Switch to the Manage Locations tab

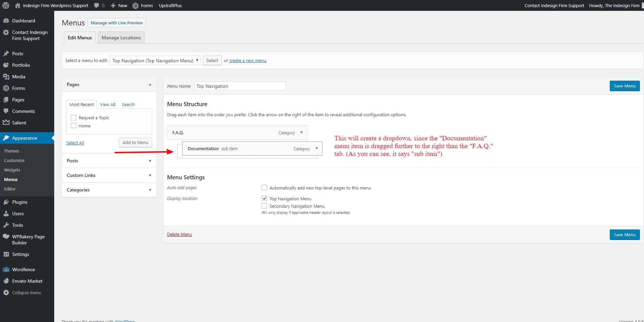(x=121, y=38)
